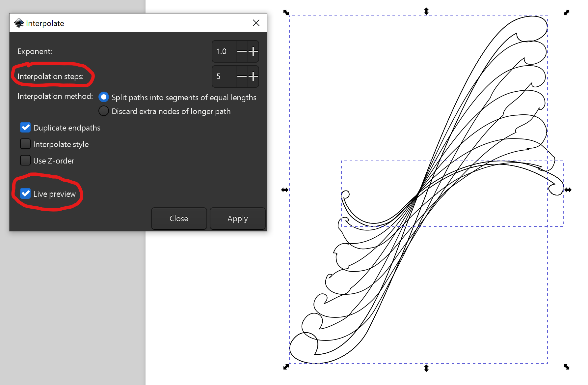Click the Exponent label
Viewport: 588px width, 385px height.
(x=35, y=51)
